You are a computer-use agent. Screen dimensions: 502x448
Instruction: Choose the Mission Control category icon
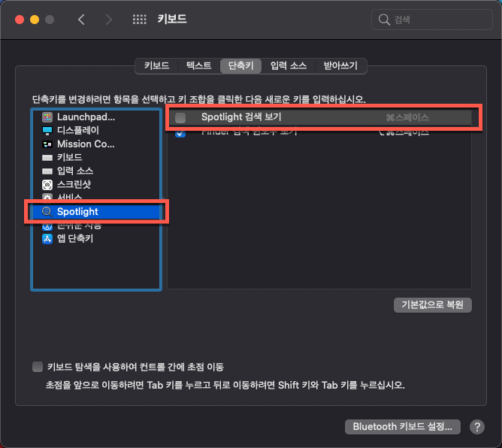(47, 144)
